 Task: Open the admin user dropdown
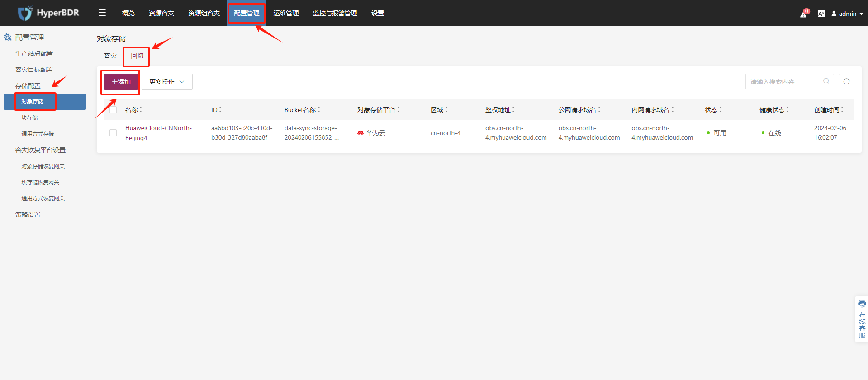[847, 14]
